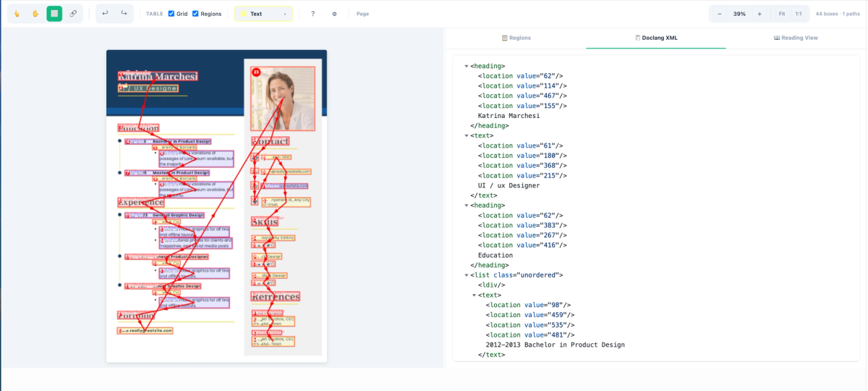Click 'UI / ux Designer' in the XML panel
The image size is (868, 391).
509,185
